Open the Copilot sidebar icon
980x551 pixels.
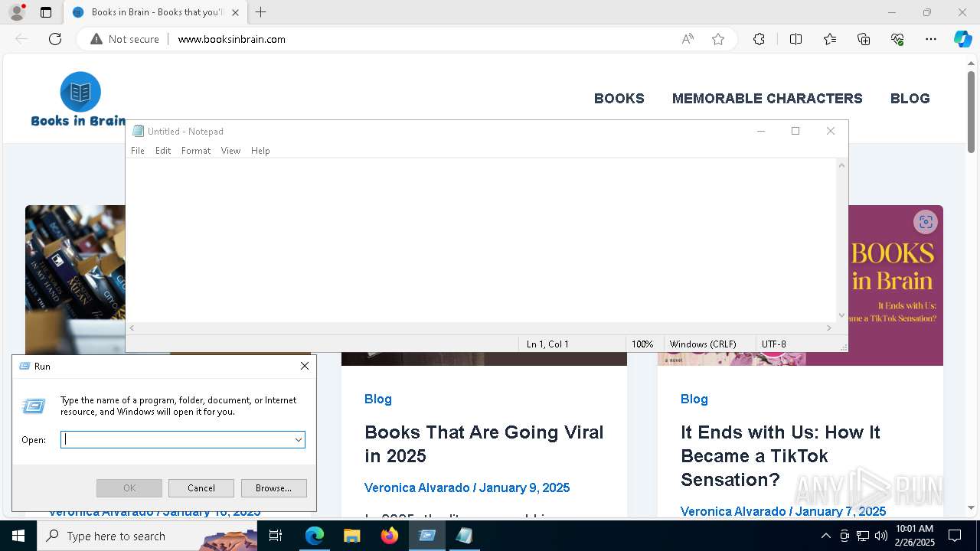pyautogui.click(x=962, y=39)
